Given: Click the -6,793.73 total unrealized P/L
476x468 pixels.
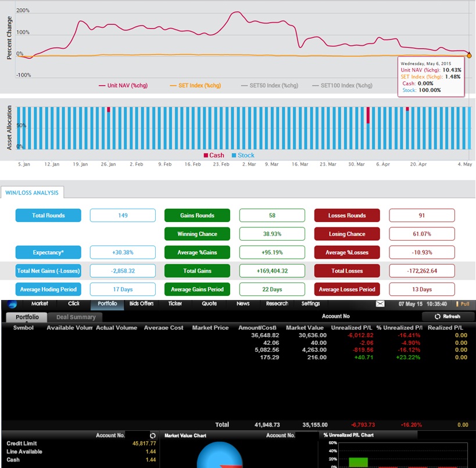Looking at the screenshot, I should point(363,424).
